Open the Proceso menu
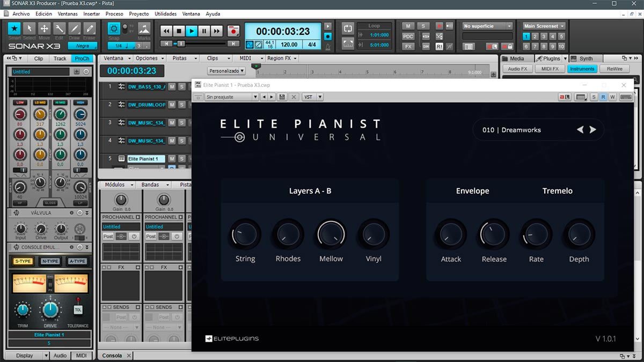This screenshot has height=362, width=644. click(114, 13)
